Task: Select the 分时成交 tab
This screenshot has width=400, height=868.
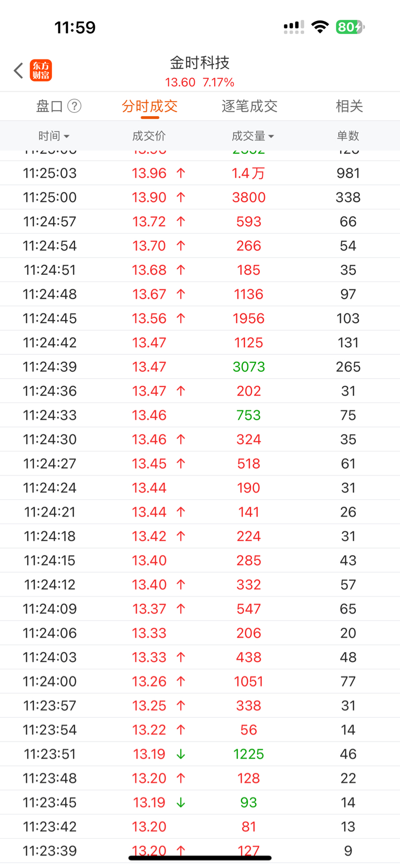Action: (150, 106)
